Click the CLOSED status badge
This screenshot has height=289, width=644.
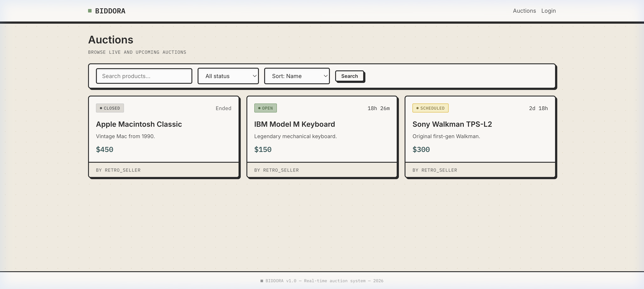[x=110, y=108]
